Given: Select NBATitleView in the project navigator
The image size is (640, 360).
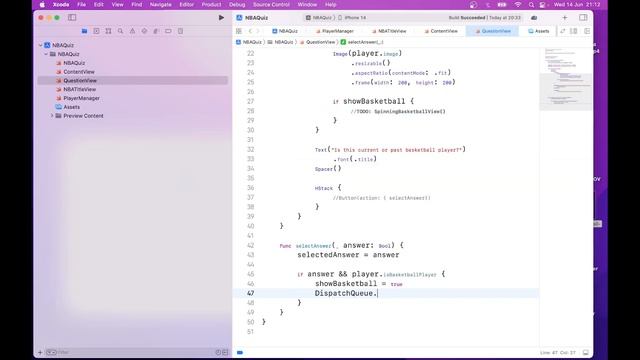Looking at the screenshot, I should pyautogui.click(x=80, y=89).
